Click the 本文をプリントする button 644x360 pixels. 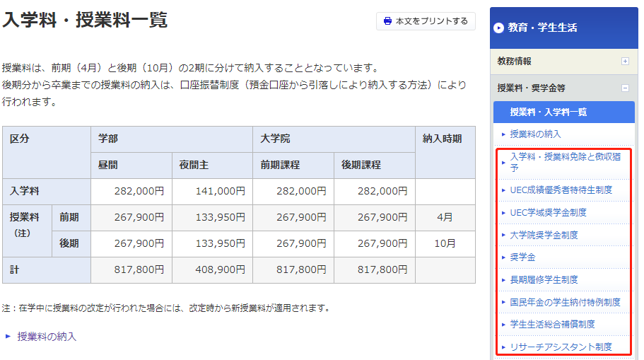(x=426, y=21)
